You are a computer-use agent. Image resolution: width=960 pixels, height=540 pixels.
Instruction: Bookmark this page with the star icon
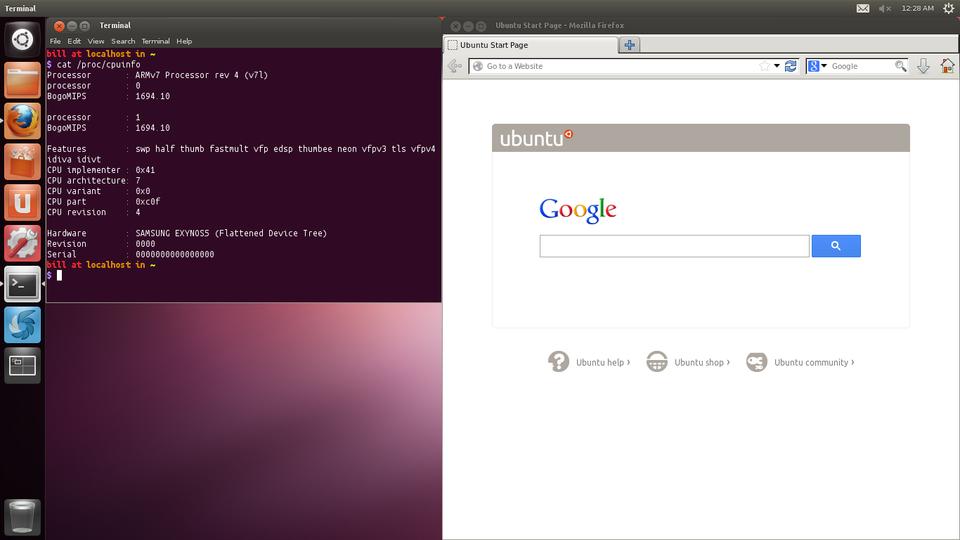tap(764, 66)
